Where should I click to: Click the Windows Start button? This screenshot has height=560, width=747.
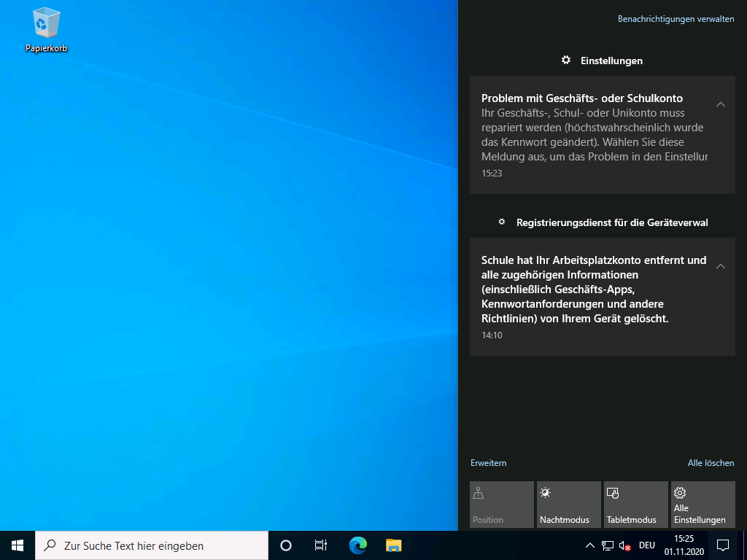(18, 545)
